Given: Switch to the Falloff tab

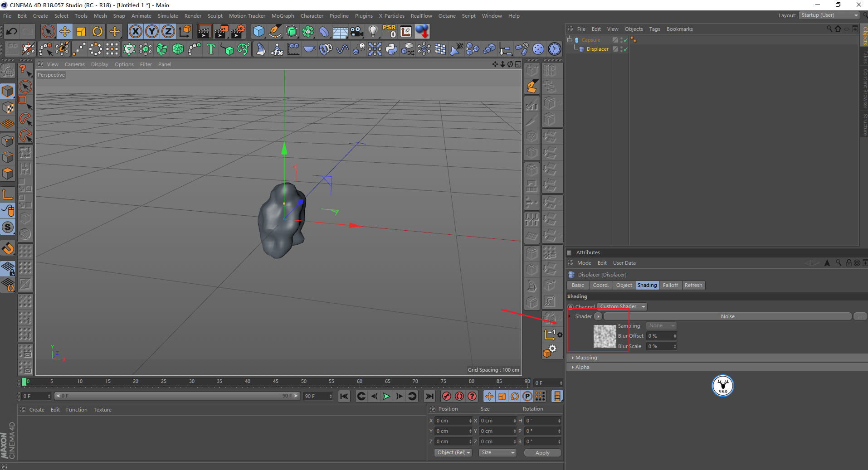Looking at the screenshot, I should pos(670,285).
